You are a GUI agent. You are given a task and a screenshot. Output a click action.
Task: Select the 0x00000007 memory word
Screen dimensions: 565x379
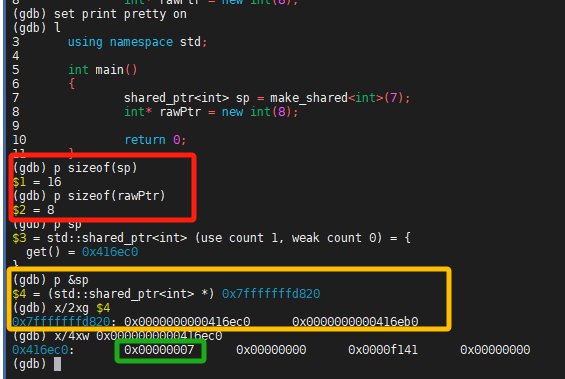point(159,350)
